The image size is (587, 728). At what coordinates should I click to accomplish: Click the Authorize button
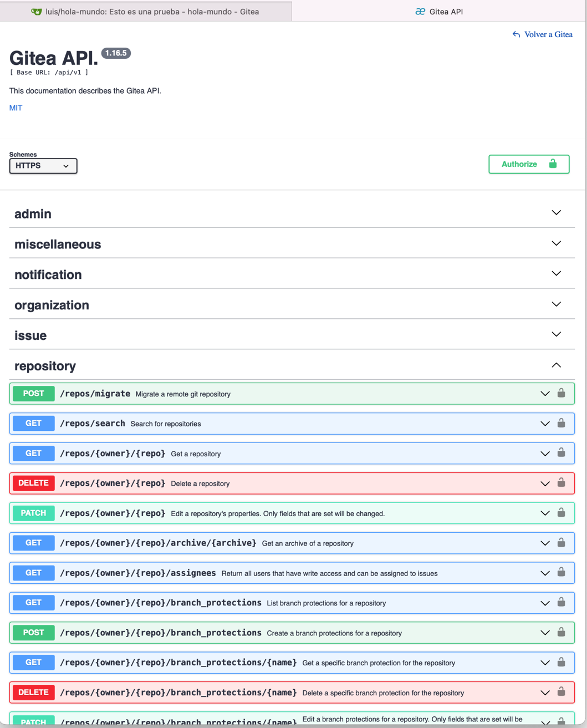(x=529, y=164)
